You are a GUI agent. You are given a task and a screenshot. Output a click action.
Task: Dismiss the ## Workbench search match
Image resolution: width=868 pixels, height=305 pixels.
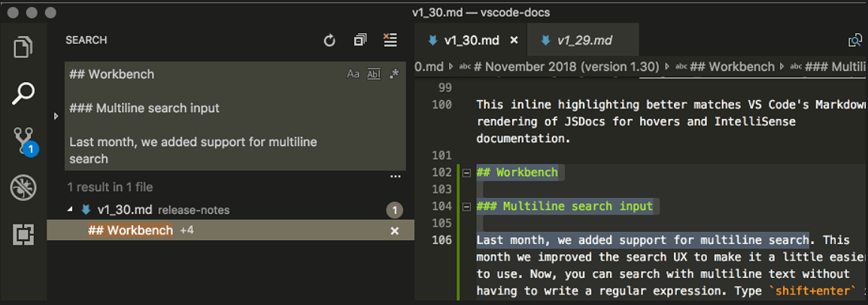[395, 230]
